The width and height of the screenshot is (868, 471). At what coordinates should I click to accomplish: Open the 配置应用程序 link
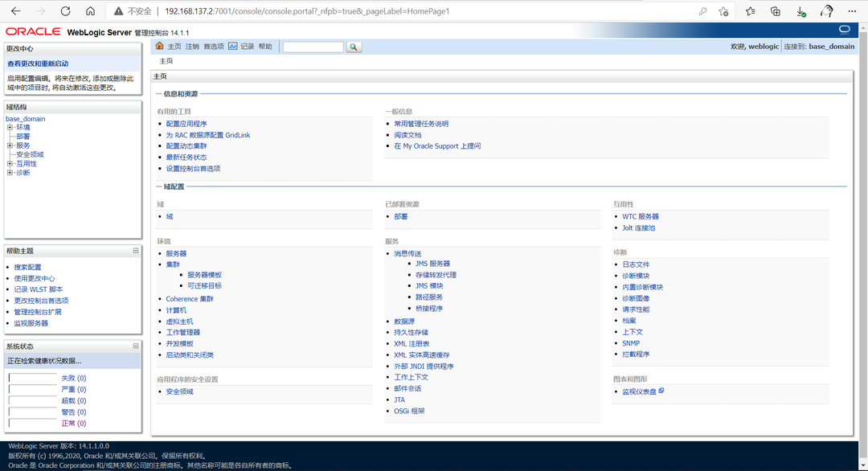186,124
